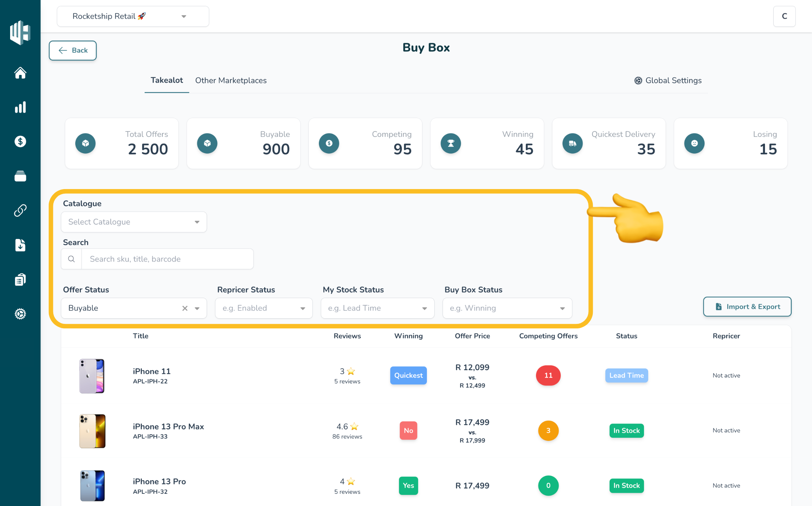Open the bar chart analytics sidebar icon
This screenshot has width=812, height=506.
click(x=20, y=107)
